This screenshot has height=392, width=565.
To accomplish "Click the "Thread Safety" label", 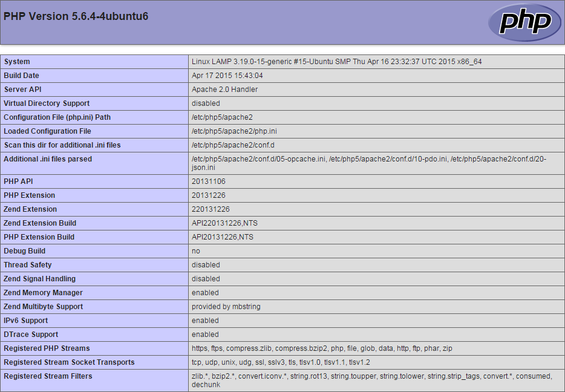I will coord(27,265).
